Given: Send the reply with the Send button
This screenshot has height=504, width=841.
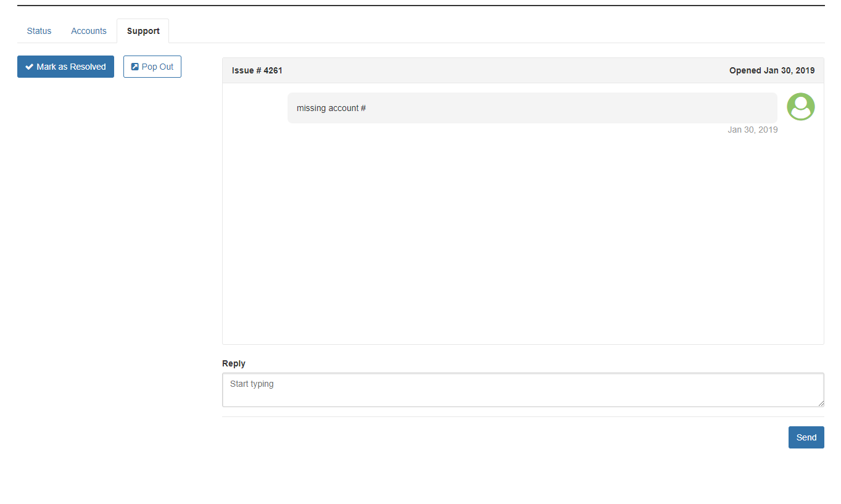Looking at the screenshot, I should click(806, 437).
